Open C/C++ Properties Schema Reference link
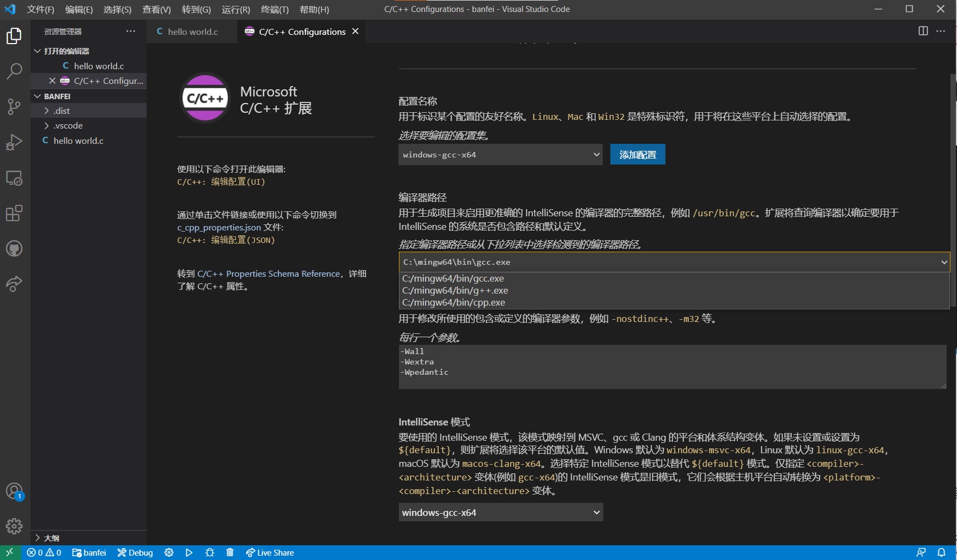The width and height of the screenshot is (957, 560). (x=268, y=273)
